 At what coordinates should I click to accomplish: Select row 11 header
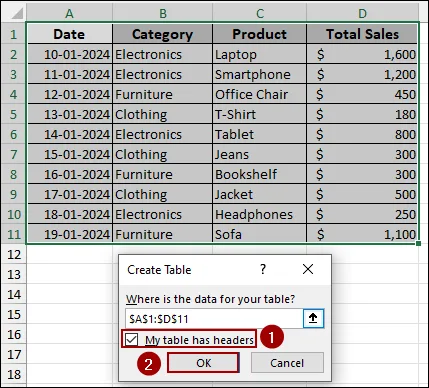[14, 234]
